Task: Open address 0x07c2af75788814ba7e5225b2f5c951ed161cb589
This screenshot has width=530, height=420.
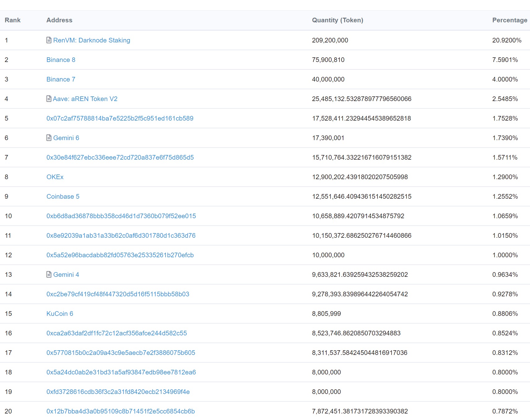Action: (x=120, y=118)
